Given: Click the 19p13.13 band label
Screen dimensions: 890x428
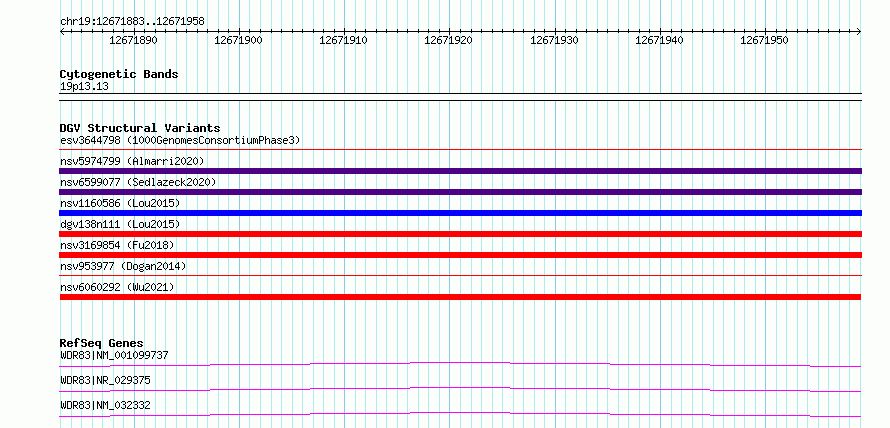Looking at the screenshot, I should pyautogui.click(x=84, y=87).
